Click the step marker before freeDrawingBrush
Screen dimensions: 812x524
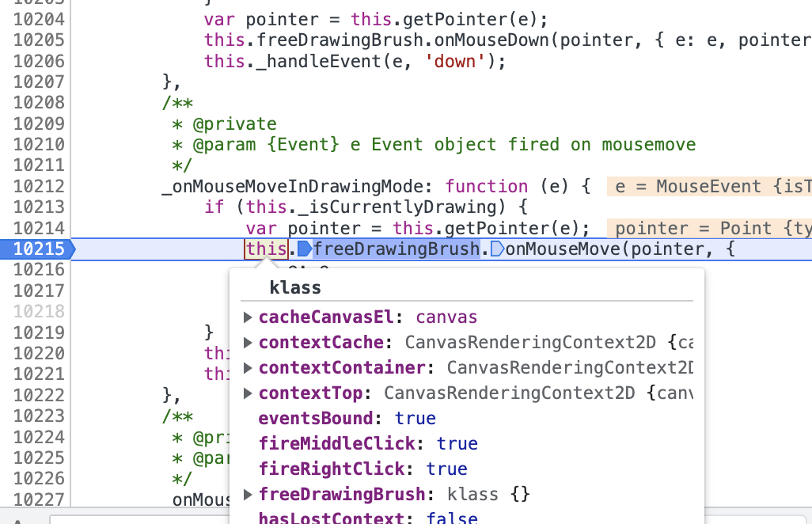305,249
